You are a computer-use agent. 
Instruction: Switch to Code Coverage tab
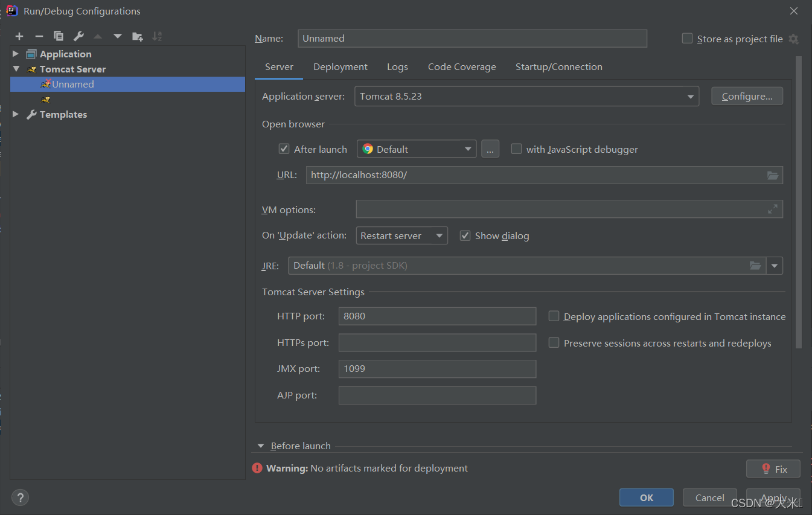coord(462,67)
